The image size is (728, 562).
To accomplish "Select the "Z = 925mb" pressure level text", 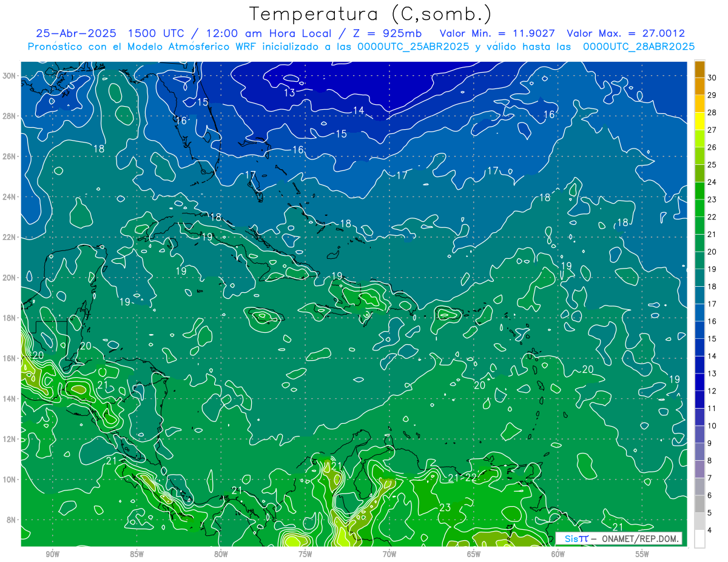I will (x=384, y=33).
